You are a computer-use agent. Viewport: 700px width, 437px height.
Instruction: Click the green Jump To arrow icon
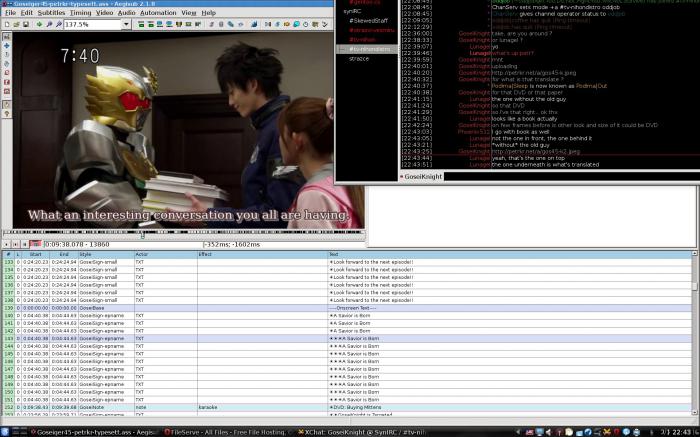[39, 24]
